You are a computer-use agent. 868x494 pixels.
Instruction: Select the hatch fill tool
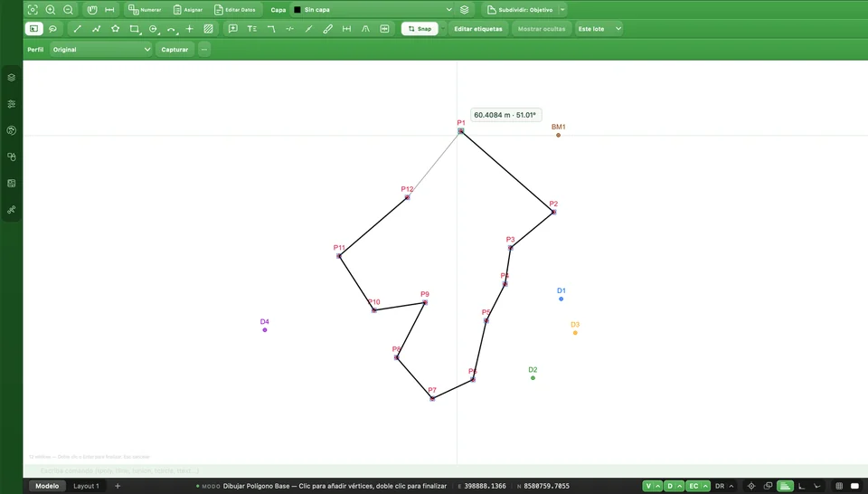pyautogui.click(x=208, y=29)
